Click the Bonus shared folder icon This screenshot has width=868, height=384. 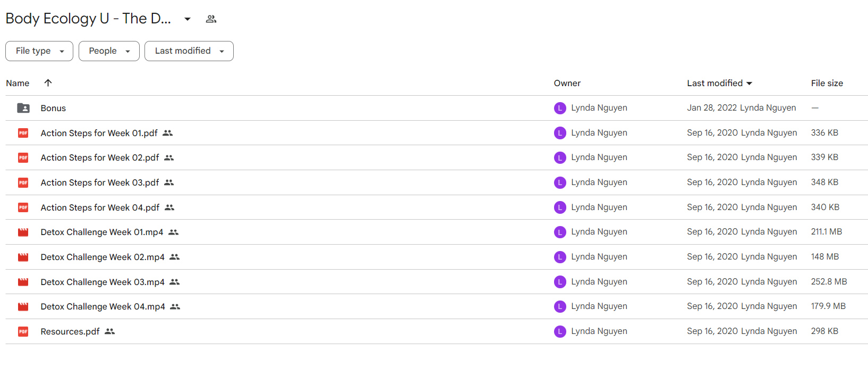point(23,108)
